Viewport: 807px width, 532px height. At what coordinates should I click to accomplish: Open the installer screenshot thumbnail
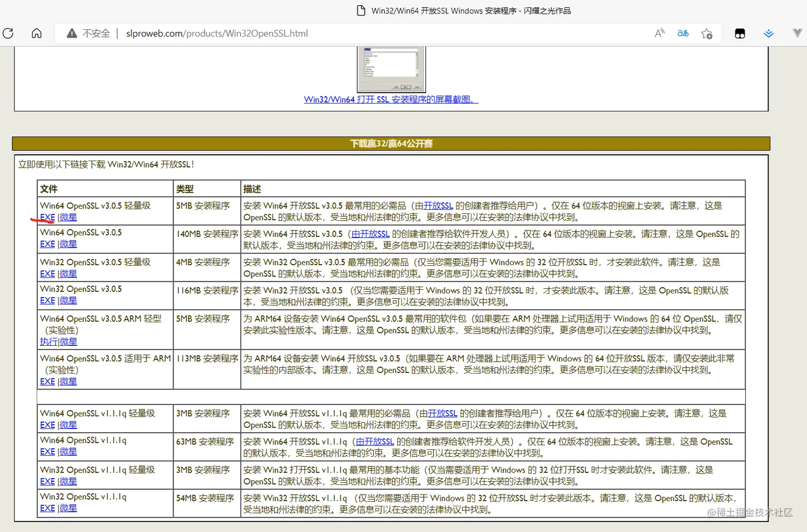pos(391,69)
